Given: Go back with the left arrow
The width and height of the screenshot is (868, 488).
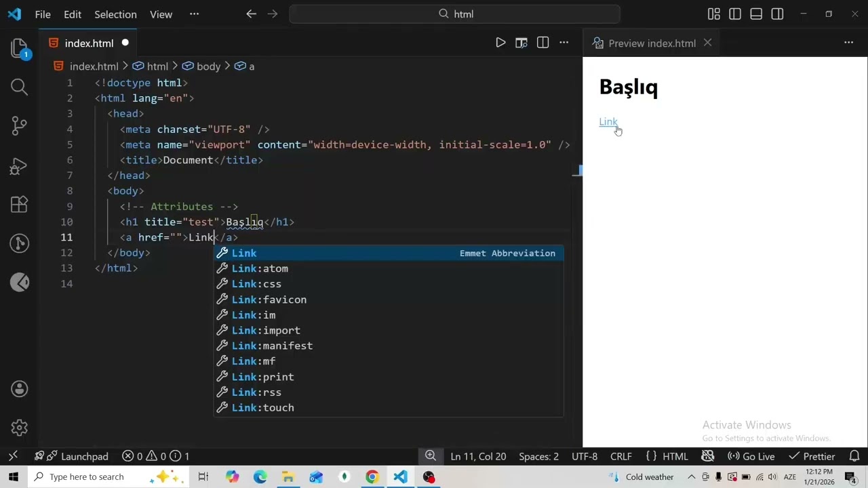Looking at the screenshot, I should [251, 14].
